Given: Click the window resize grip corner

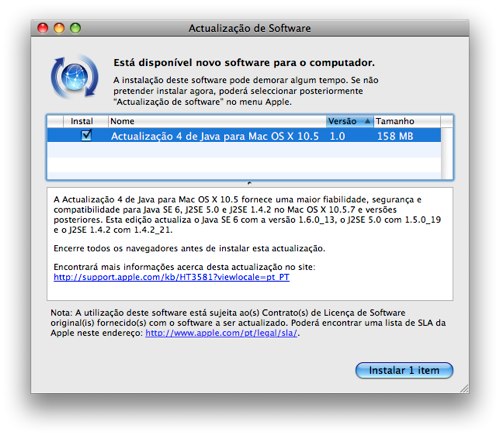Looking at the screenshot, I should pyautogui.click(x=464, y=388).
